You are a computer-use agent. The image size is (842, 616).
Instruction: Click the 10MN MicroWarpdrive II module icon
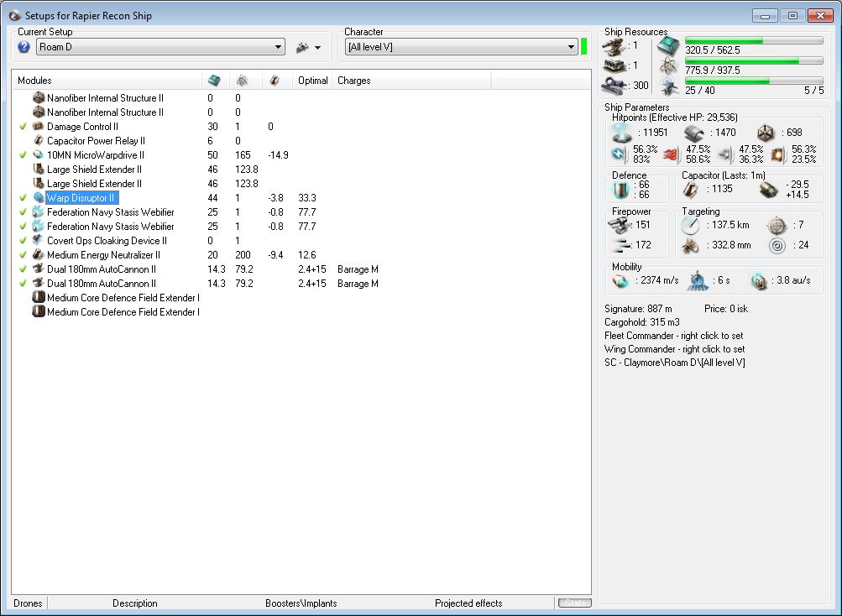pos(38,154)
